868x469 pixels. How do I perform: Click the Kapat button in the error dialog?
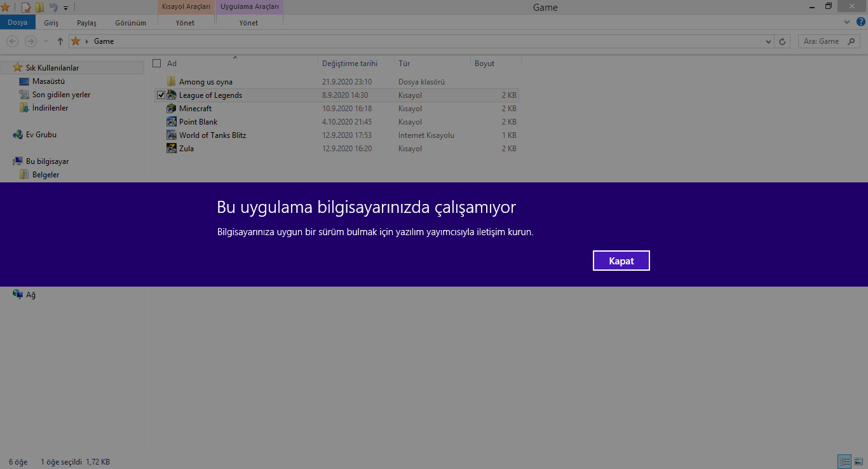621,261
